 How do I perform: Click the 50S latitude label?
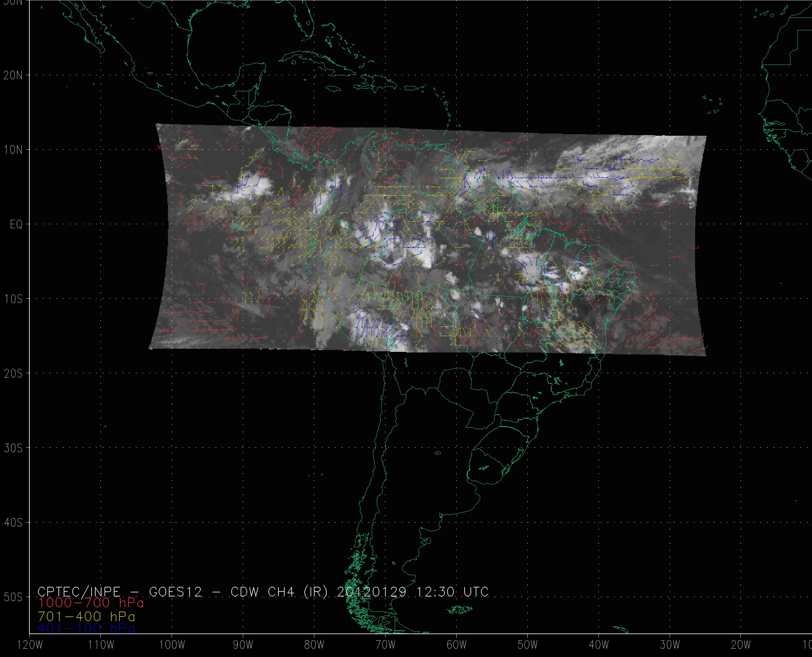tap(13, 597)
